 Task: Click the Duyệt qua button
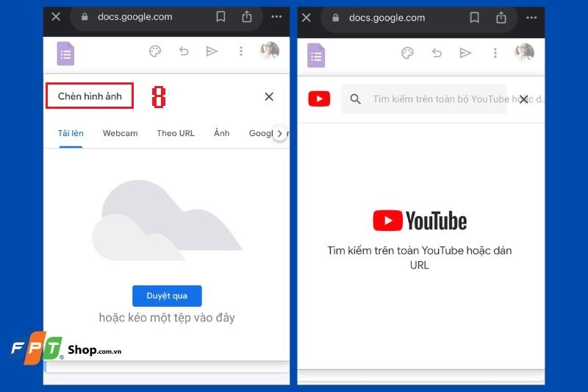click(167, 296)
